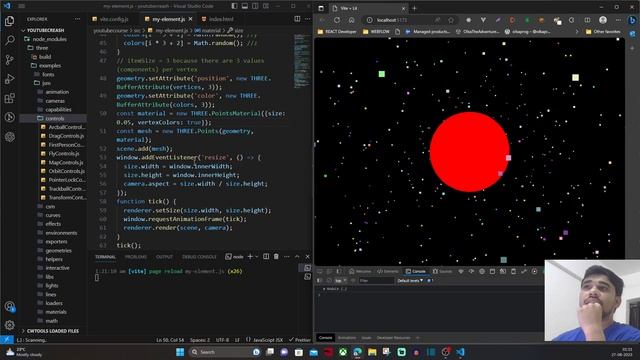Add this page to favorites star icon
This screenshot has height=360, width=640.
point(451,20)
